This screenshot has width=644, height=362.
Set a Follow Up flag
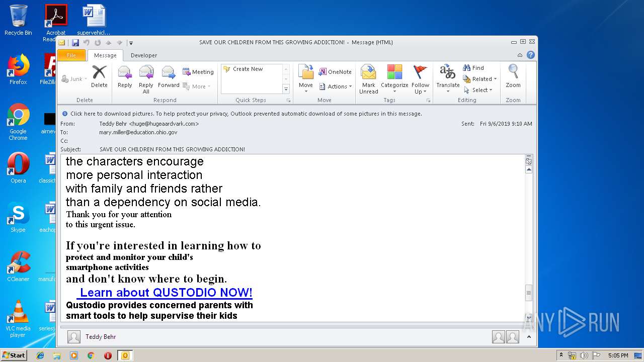[x=420, y=79]
